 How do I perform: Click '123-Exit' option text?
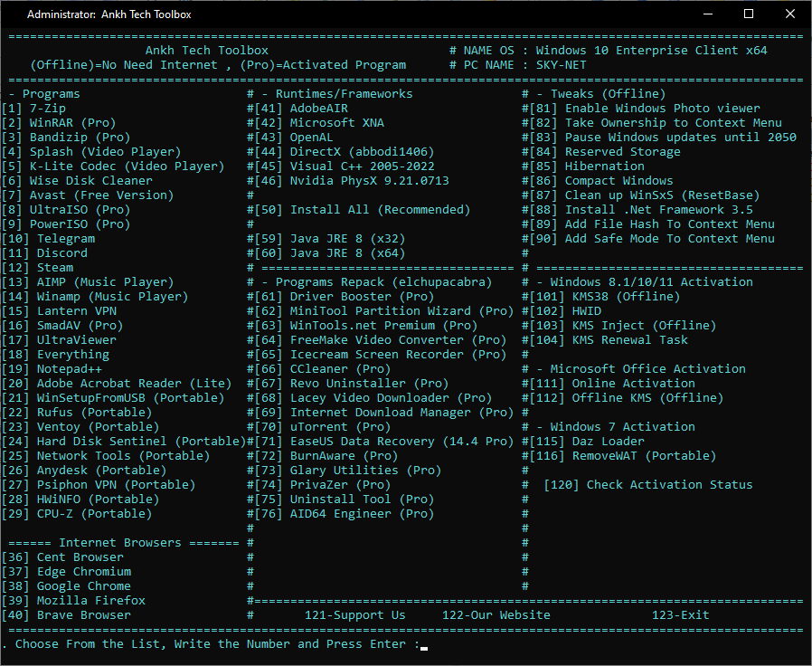pyautogui.click(x=681, y=615)
